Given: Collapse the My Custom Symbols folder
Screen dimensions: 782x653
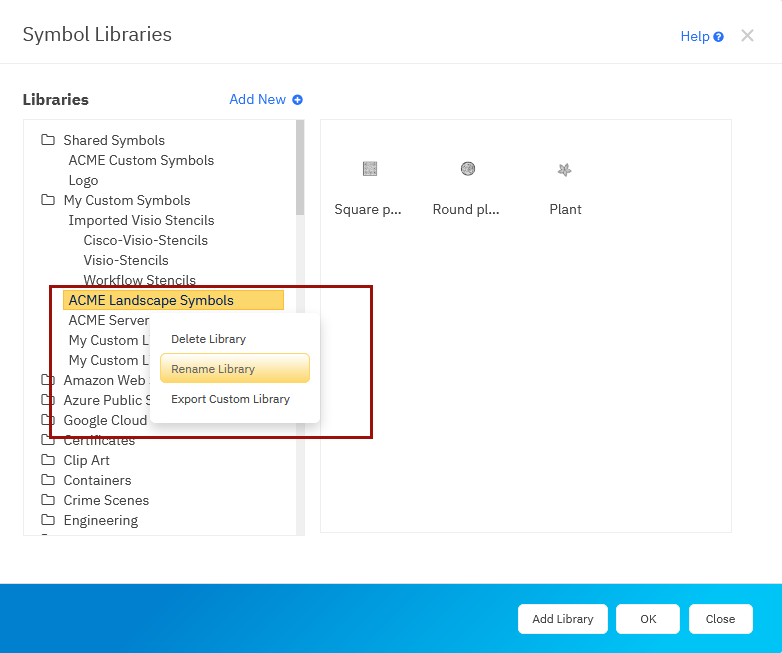Looking at the screenshot, I should point(48,200).
